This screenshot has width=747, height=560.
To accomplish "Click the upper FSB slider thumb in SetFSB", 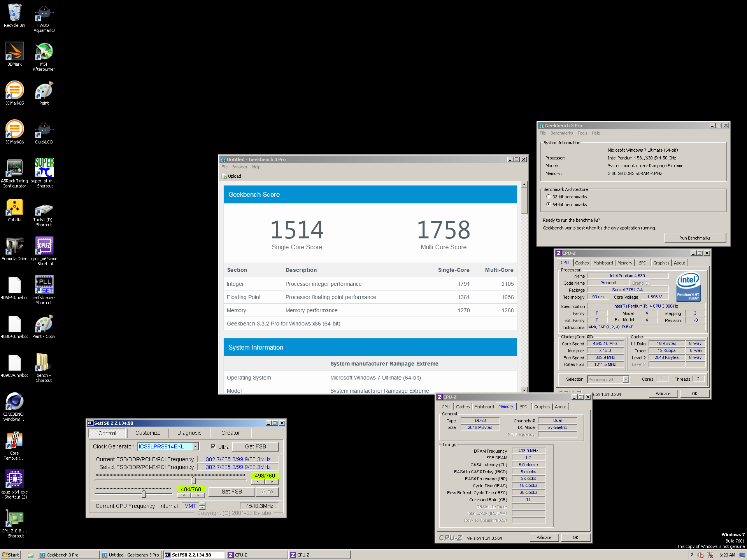I will (x=193, y=480).
